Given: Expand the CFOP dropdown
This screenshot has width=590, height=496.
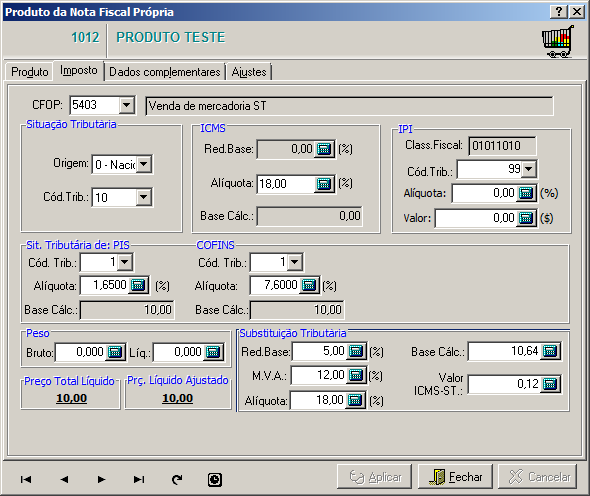Looking at the screenshot, I should [126, 105].
